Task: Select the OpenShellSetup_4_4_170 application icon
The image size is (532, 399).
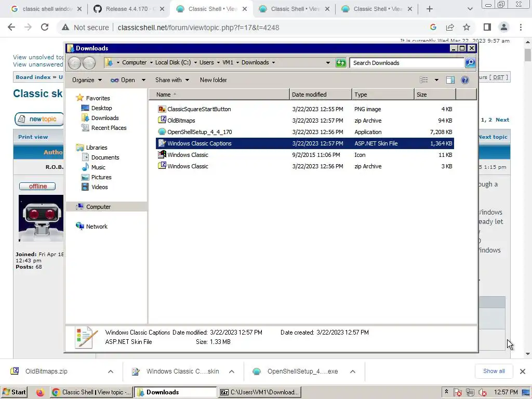Action: (x=162, y=131)
